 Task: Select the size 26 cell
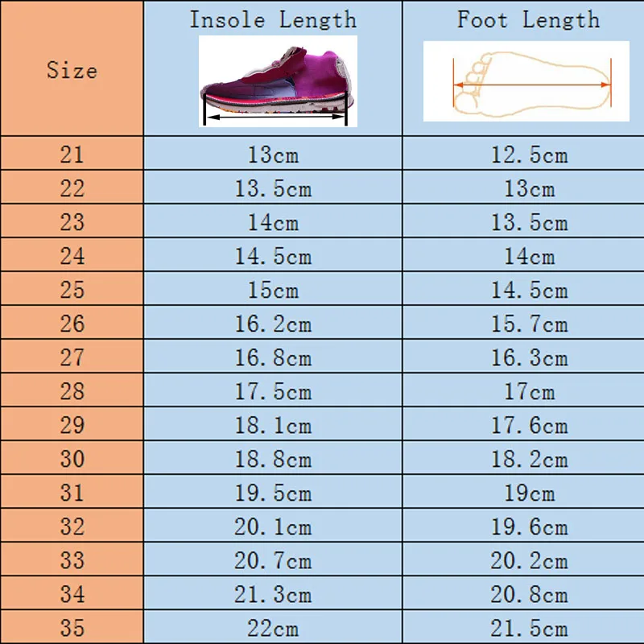72,324
